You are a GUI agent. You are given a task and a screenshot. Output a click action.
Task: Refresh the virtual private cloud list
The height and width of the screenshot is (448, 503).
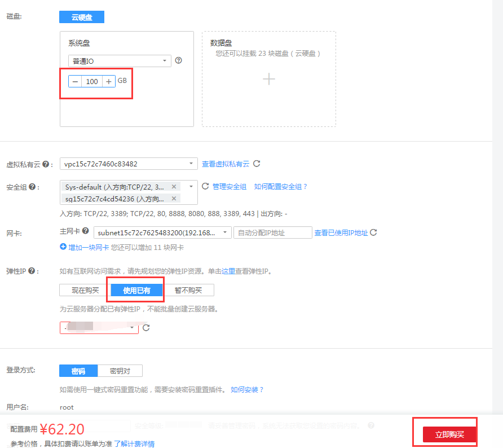[257, 164]
